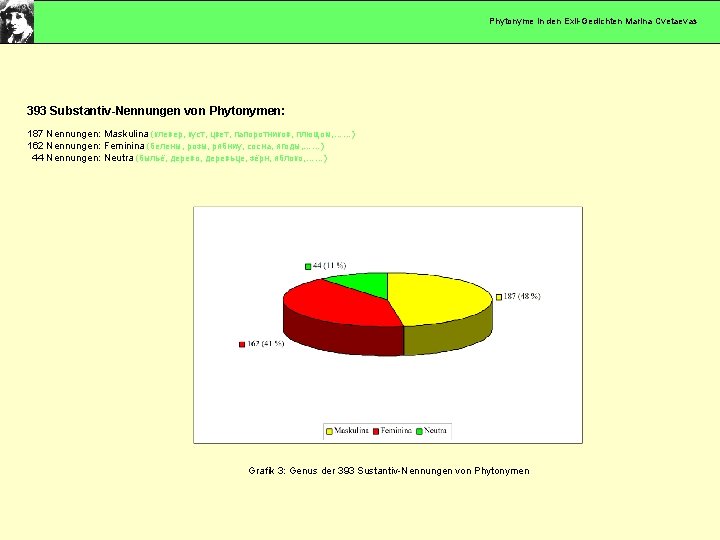Image resolution: width=720 pixels, height=540 pixels.
Task: Click green Russian examples after Feminina
Action: (235, 146)
